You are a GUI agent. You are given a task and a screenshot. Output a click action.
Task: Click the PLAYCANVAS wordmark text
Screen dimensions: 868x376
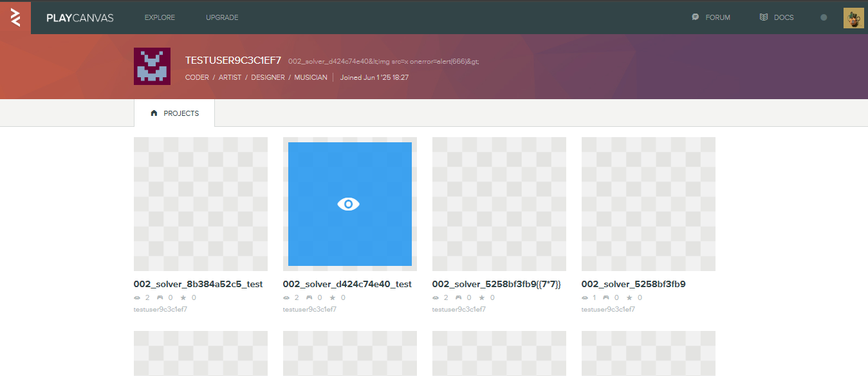pyautogui.click(x=80, y=18)
